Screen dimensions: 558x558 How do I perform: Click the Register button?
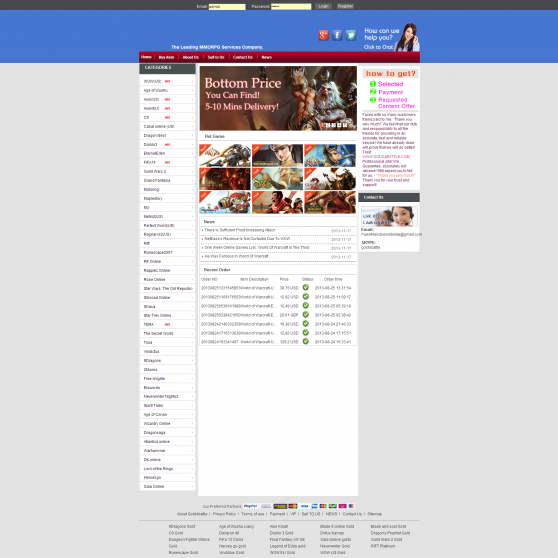pos(345,6)
